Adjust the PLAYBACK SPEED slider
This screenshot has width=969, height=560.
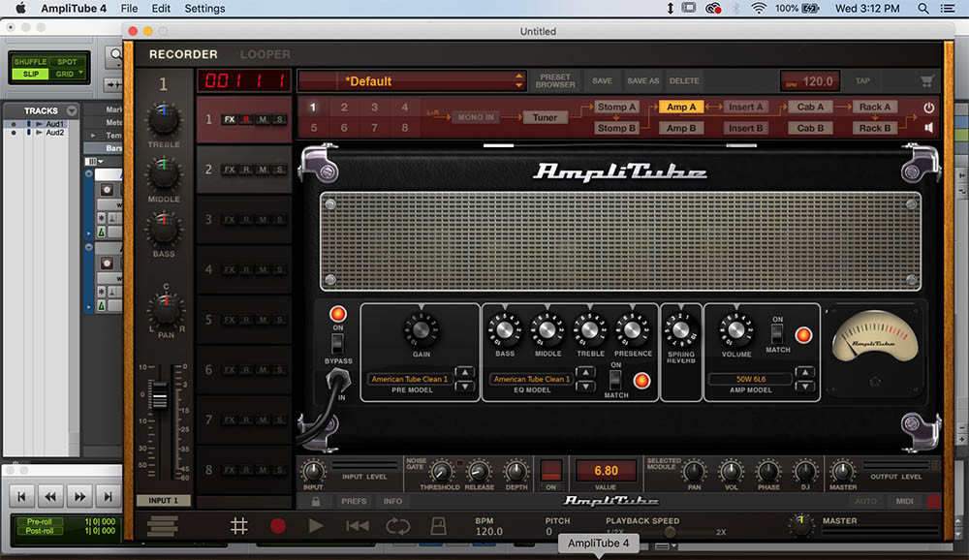[670, 532]
